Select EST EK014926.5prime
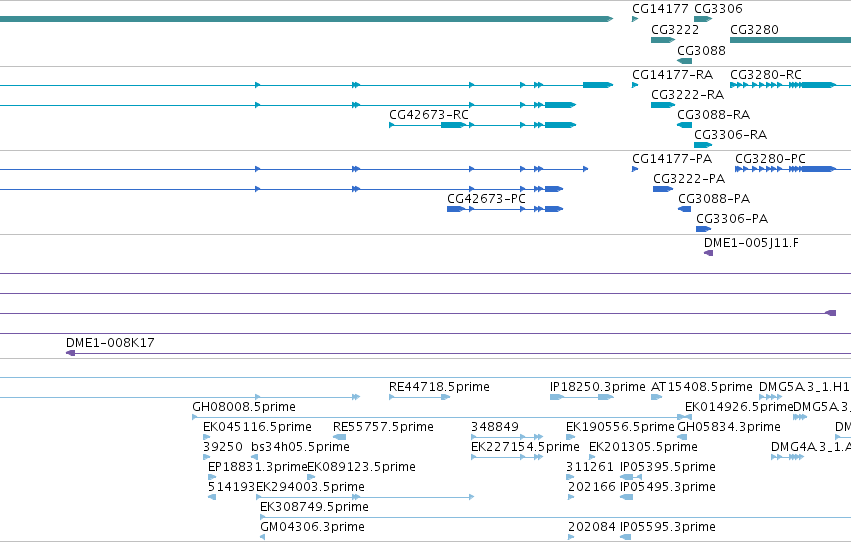The width and height of the screenshot is (851, 542). 739,407
